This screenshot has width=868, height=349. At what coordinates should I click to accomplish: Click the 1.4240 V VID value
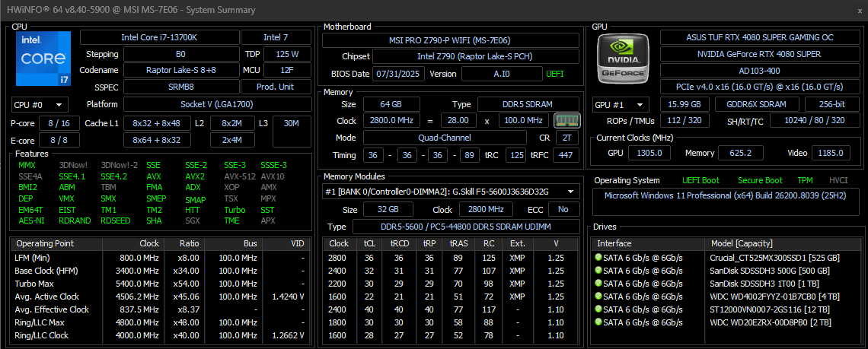[287, 297]
